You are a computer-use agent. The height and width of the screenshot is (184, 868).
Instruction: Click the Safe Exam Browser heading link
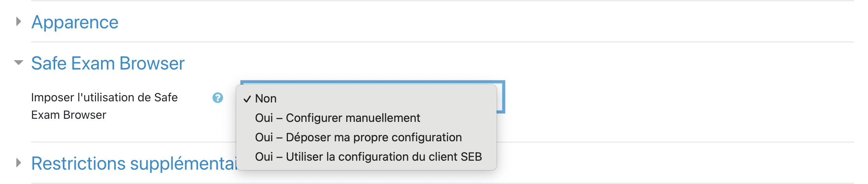[108, 63]
